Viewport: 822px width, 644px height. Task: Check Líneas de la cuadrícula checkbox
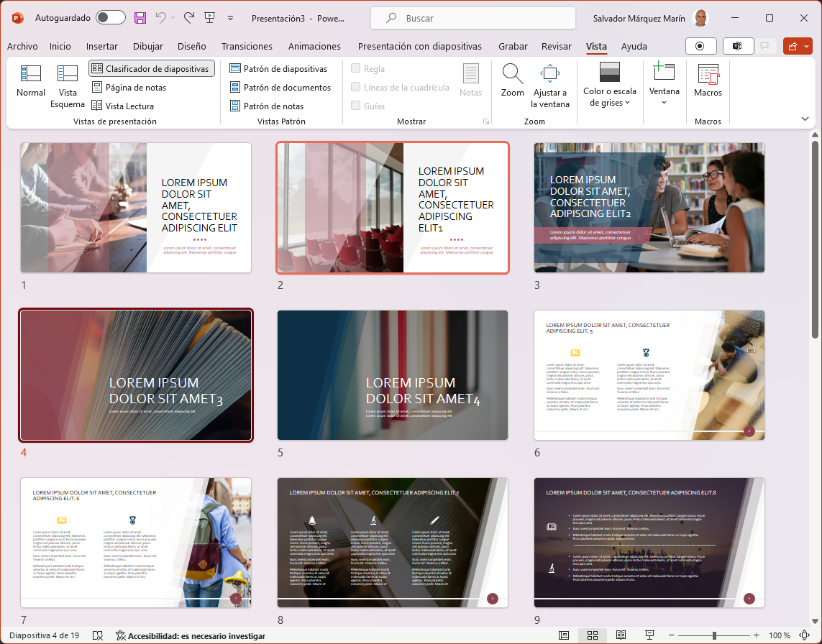(355, 88)
